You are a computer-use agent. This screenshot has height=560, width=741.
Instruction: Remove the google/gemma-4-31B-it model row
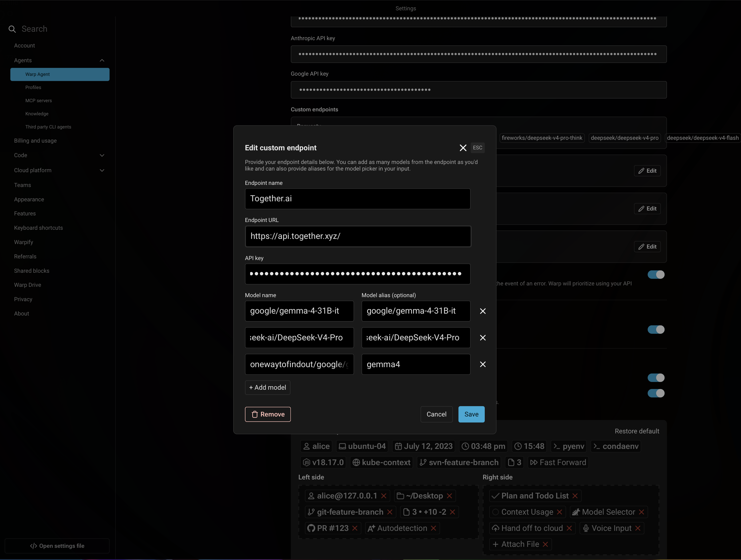coord(483,311)
